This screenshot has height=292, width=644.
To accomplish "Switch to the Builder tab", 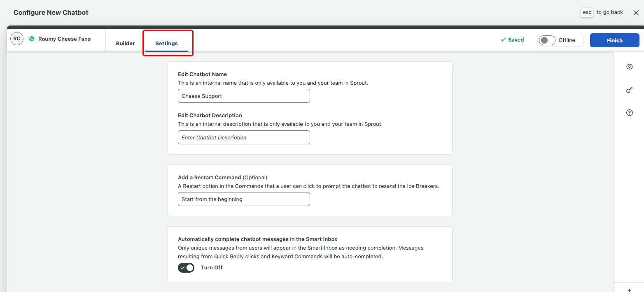I will pyautogui.click(x=126, y=43).
